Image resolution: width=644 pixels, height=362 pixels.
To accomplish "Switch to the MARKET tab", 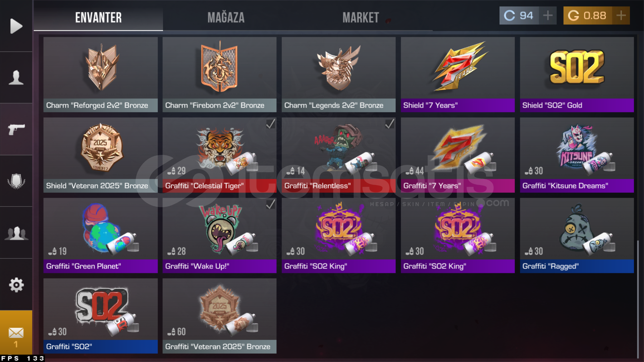I will [361, 17].
